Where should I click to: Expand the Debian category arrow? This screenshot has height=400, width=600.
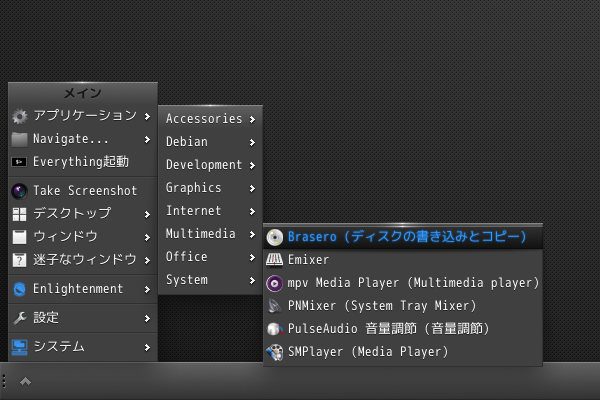click(x=252, y=142)
